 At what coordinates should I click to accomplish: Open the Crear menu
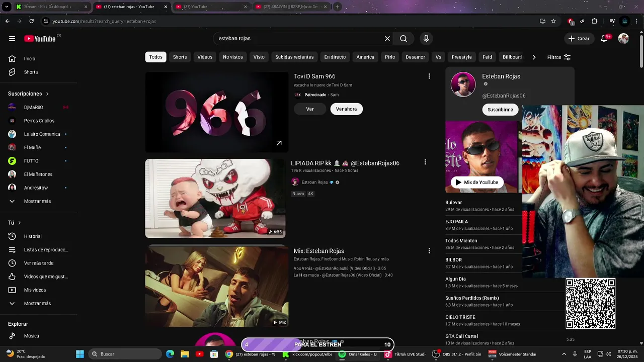coord(579,39)
